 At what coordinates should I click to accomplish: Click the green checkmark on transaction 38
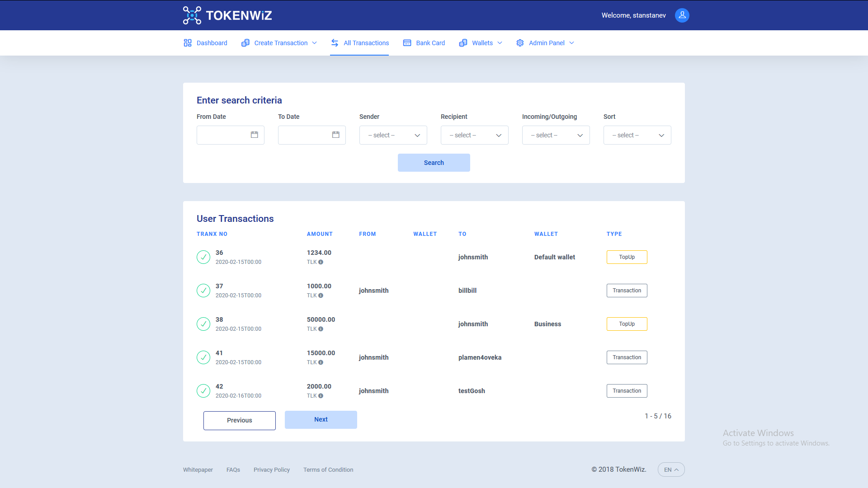203,324
